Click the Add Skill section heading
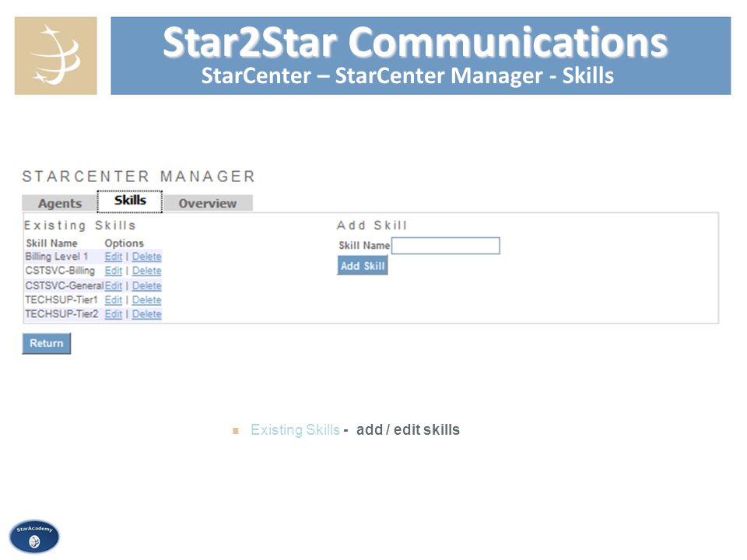Screen dimensions: 747x560 [372, 226]
